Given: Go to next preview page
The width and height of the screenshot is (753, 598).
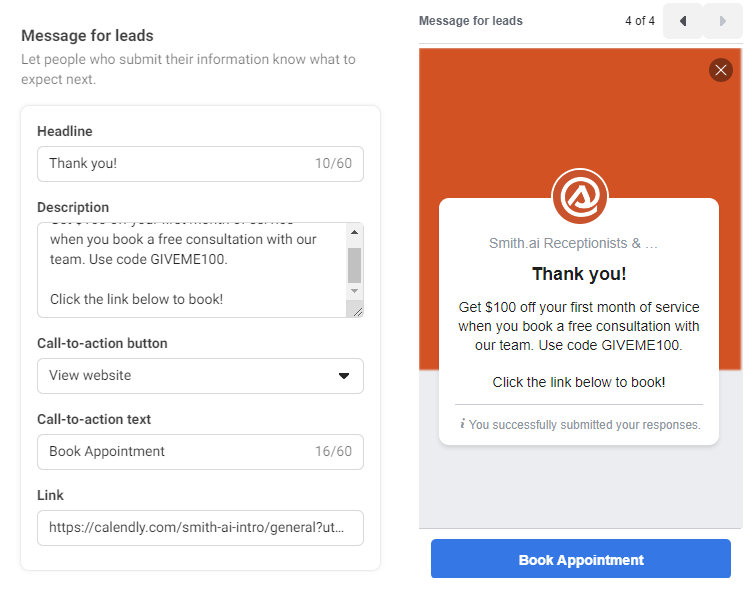Looking at the screenshot, I should coord(723,21).
